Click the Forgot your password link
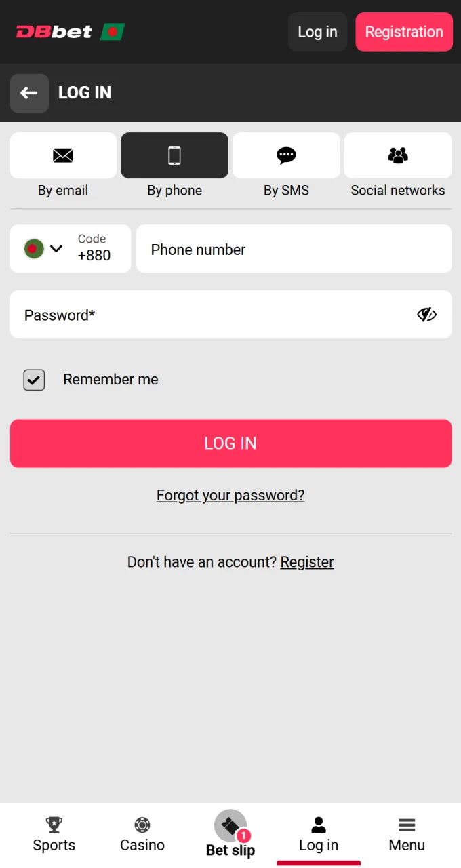 click(x=230, y=495)
